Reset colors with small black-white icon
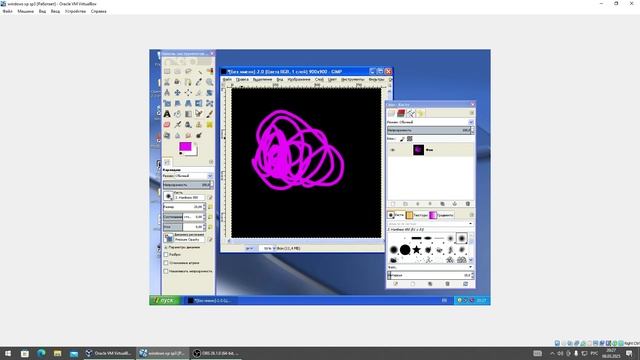 click(181, 153)
